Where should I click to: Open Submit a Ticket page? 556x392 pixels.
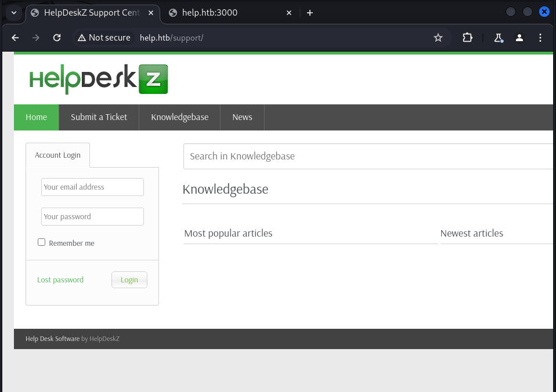(99, 117)
